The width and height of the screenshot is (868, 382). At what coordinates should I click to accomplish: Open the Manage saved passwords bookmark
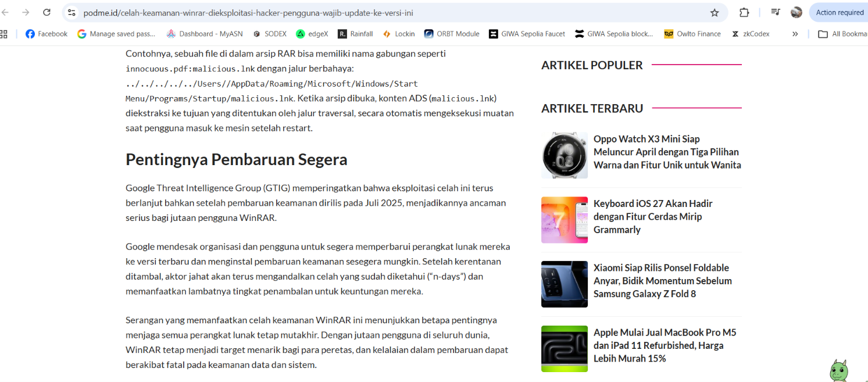click(116, 34)
